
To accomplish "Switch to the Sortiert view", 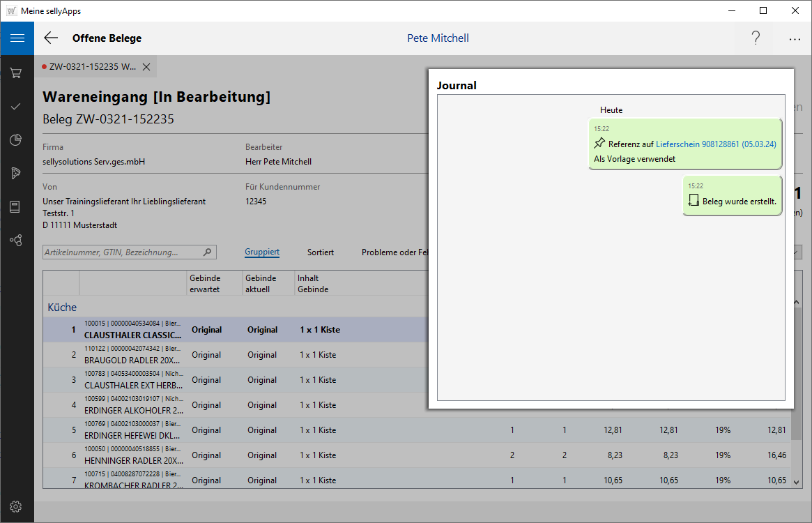I will click(x=321, y=252).
